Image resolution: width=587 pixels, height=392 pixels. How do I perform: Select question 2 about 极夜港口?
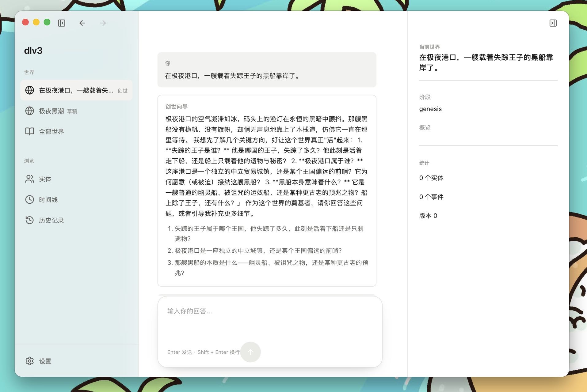point(254,251)
